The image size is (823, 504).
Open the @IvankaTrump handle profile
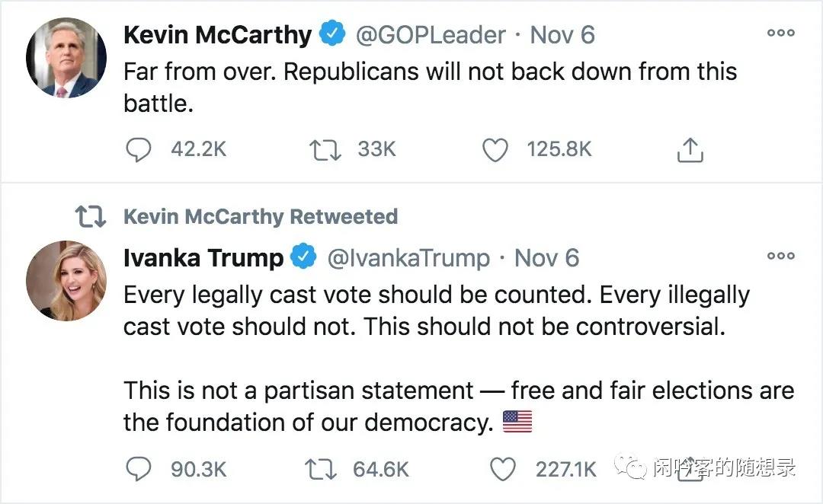pos(408,258)
